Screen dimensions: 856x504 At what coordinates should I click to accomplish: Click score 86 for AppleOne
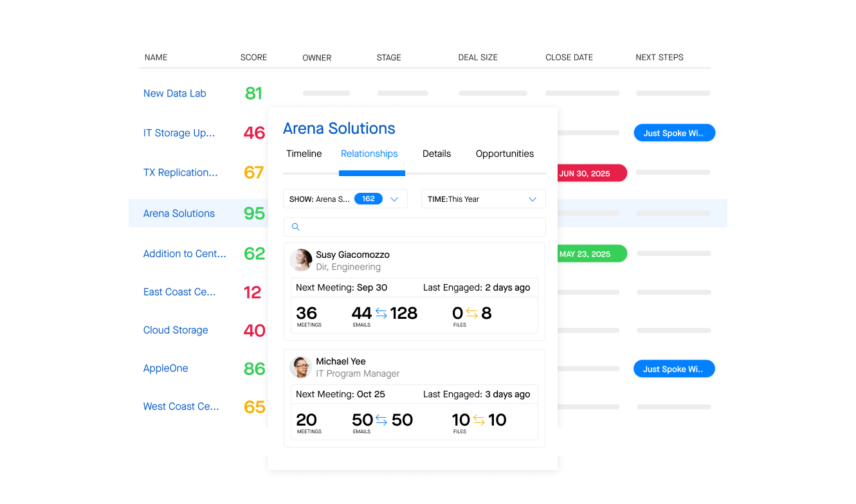click(255, 368)
